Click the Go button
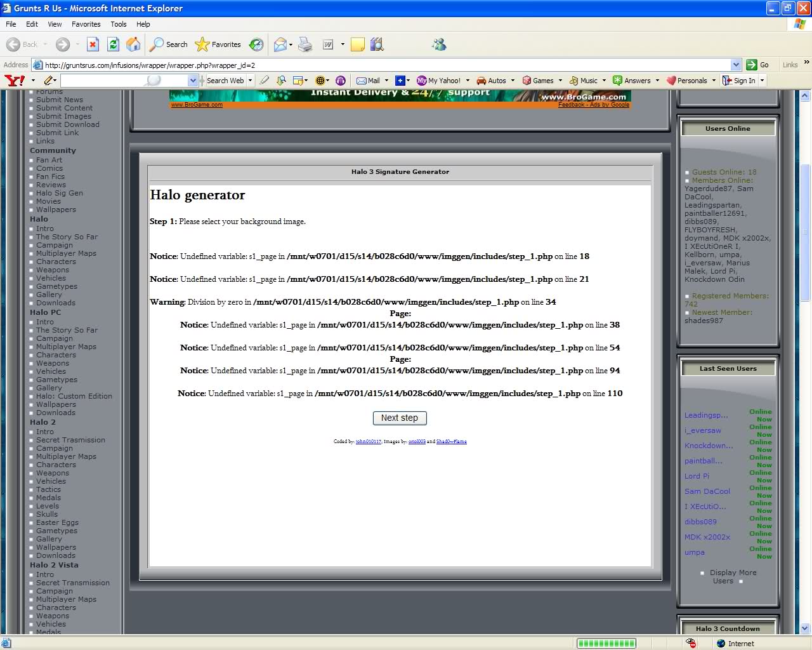812x650 pixels. (x=759, y=65)
